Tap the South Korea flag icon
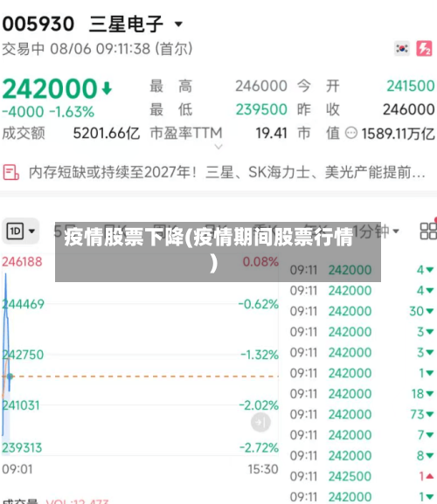437x504 pixels. (x=402, y=49)
